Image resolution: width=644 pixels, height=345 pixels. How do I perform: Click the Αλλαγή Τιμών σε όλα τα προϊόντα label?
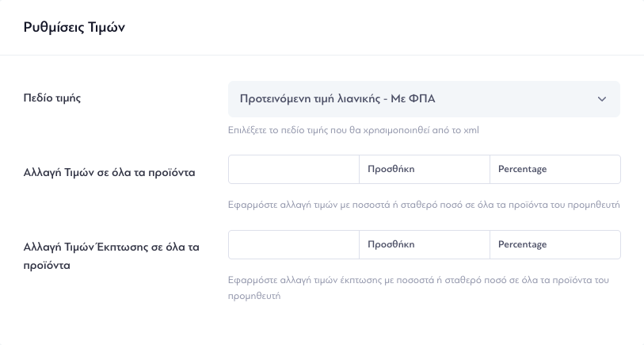pyautogui.click(x=109, y=172)
